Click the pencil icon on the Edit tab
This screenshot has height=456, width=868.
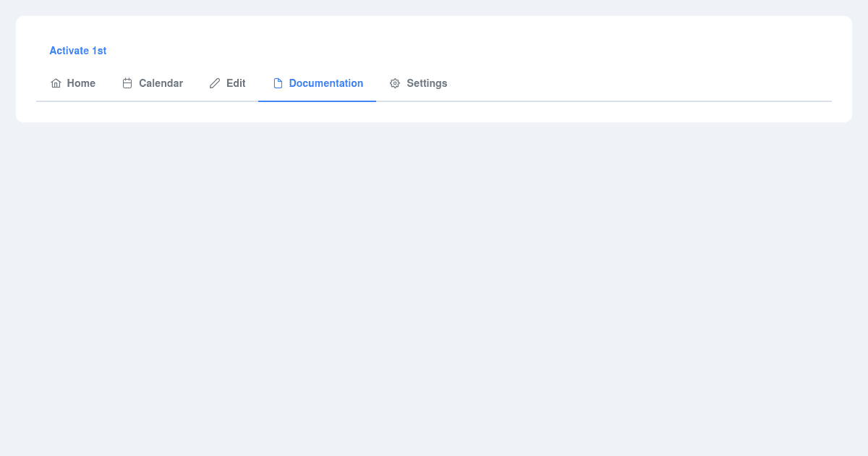215,83
